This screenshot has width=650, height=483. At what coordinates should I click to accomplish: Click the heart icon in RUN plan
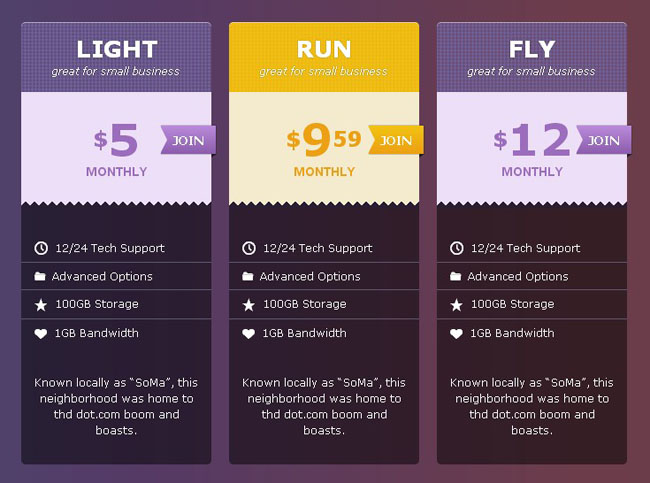[x=249, y=333]
